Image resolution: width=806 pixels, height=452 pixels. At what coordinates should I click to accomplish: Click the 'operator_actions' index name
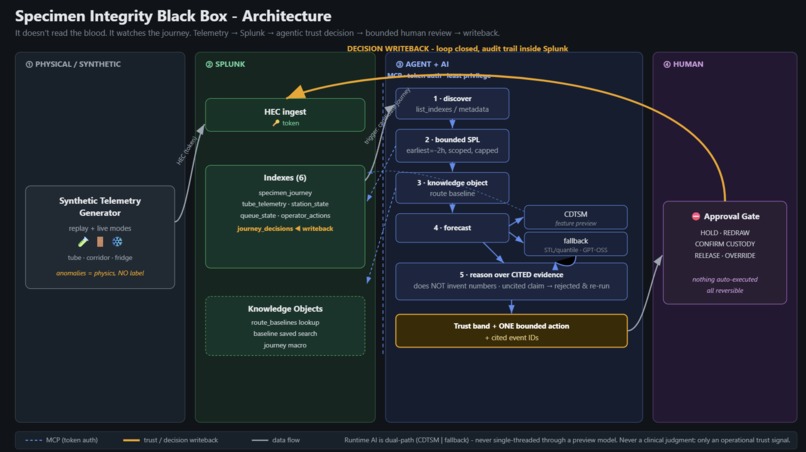coord(306,215)
